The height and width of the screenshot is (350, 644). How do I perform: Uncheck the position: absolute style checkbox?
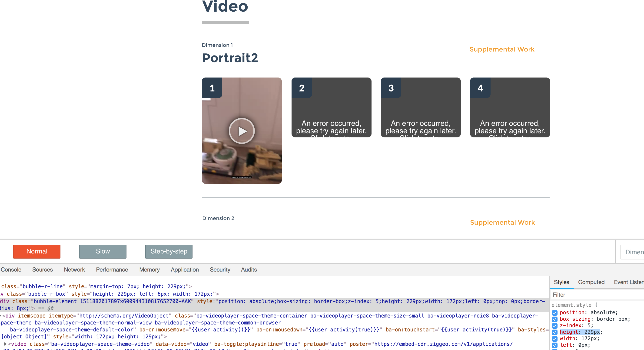coord(554,313)
